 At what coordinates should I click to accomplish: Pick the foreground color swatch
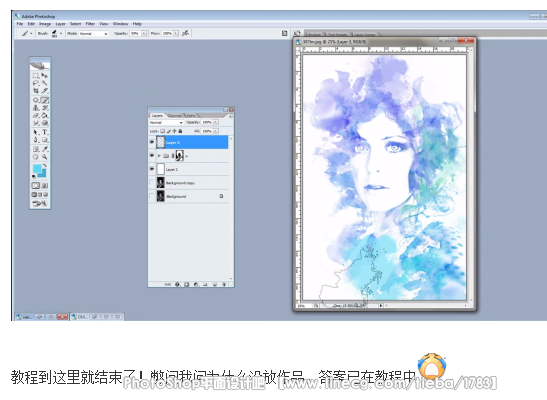pyautogui.click(x=37, y=169)
